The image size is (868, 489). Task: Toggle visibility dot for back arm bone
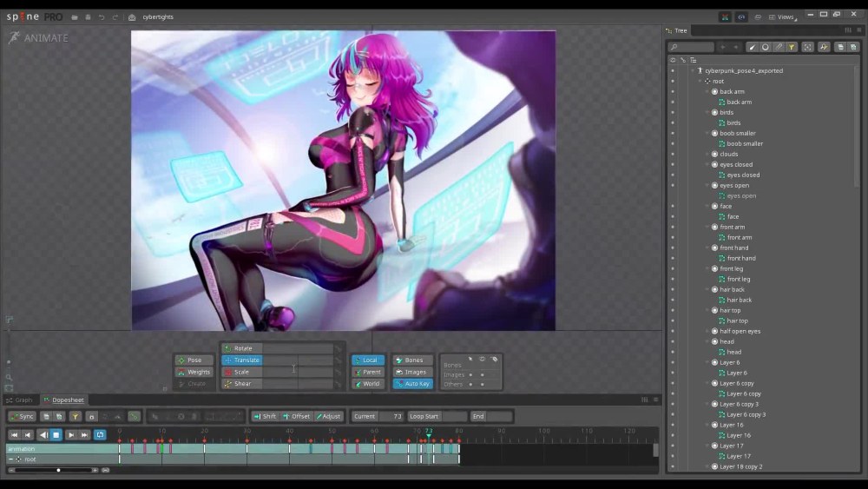click(x=673, y=91)
